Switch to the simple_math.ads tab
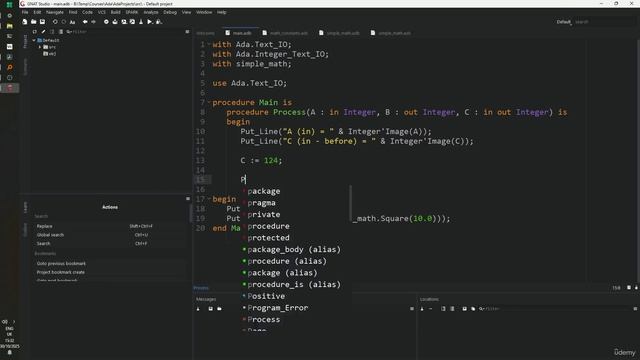 391,33
